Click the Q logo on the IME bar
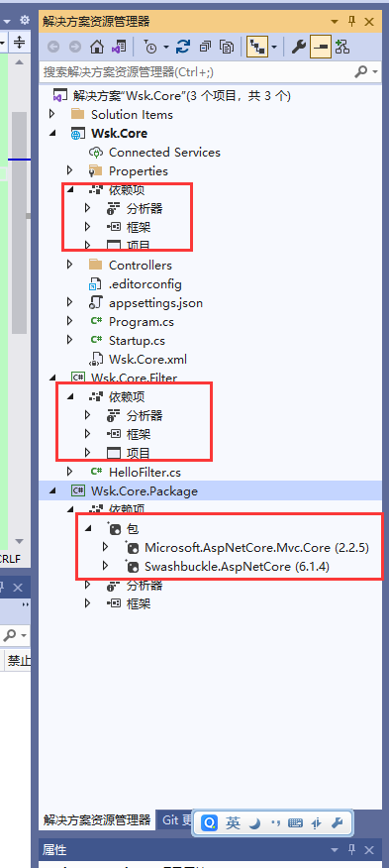 [x=210, y=823]
